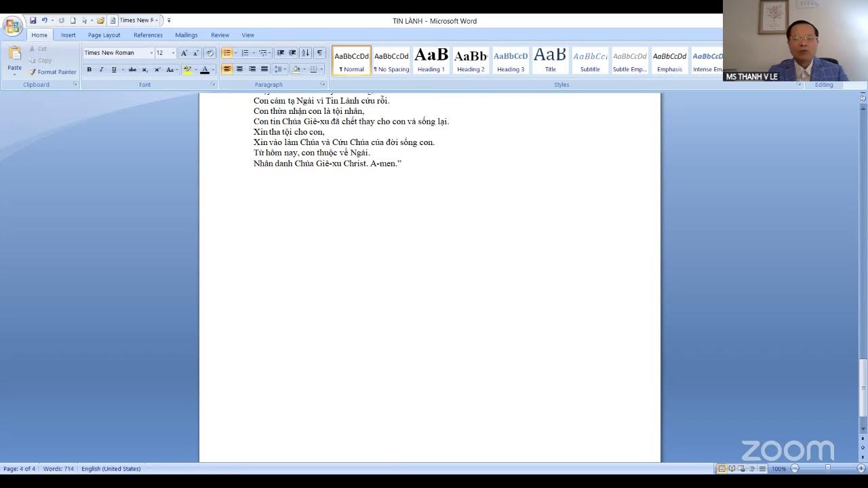Apply the Title style
The image size is (868, 488).
pyautogui.click(x=550, y=60)
